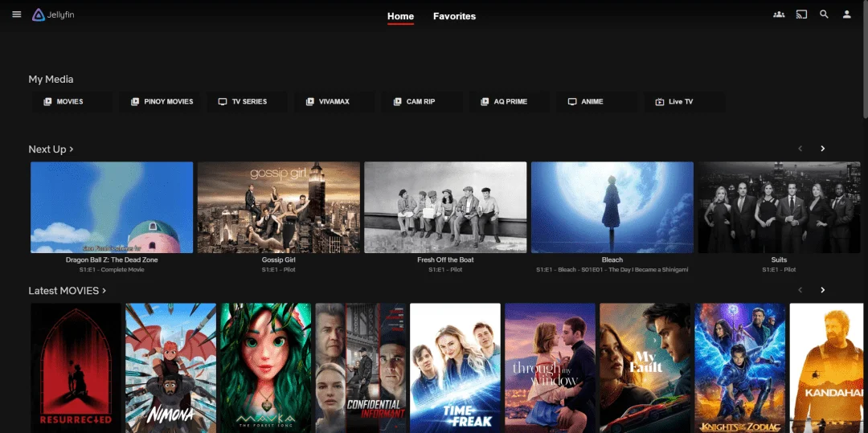Image resolution: width=868 pixels, height=433 pixels.
Task: Click the Gossip Girl title text
Action: click(278, 260)
